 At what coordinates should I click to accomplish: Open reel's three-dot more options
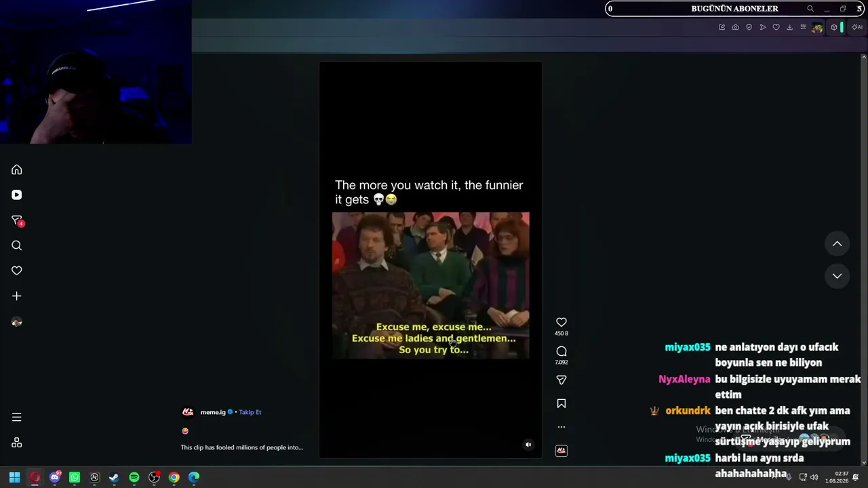(x=561, y=427)
